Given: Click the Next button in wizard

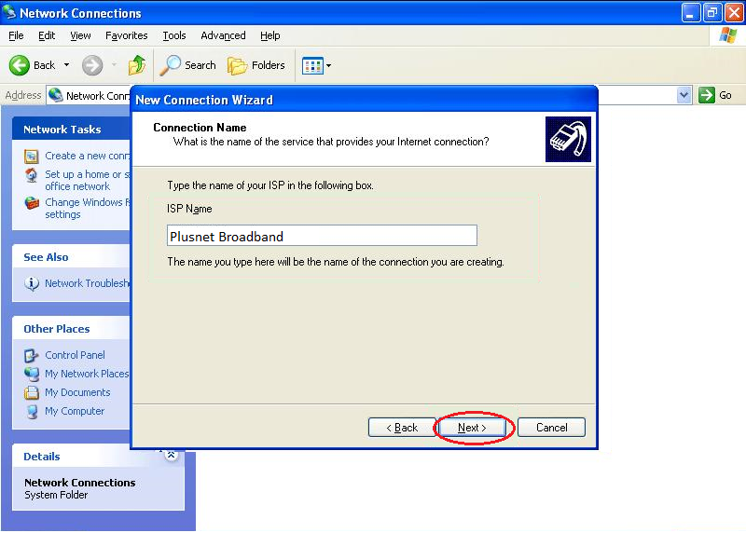Looking at the screenshot, I should tap(472, 428).
